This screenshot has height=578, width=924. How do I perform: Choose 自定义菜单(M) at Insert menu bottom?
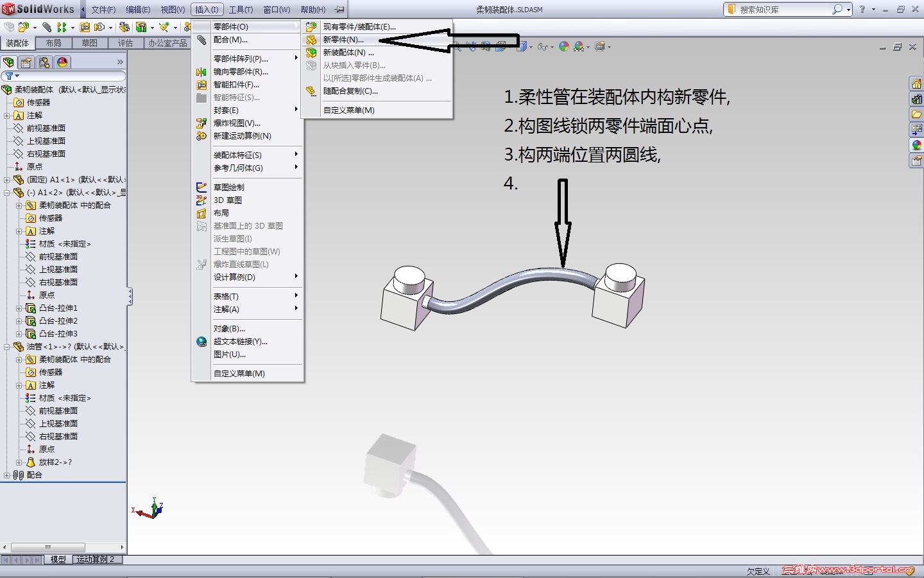248,374
